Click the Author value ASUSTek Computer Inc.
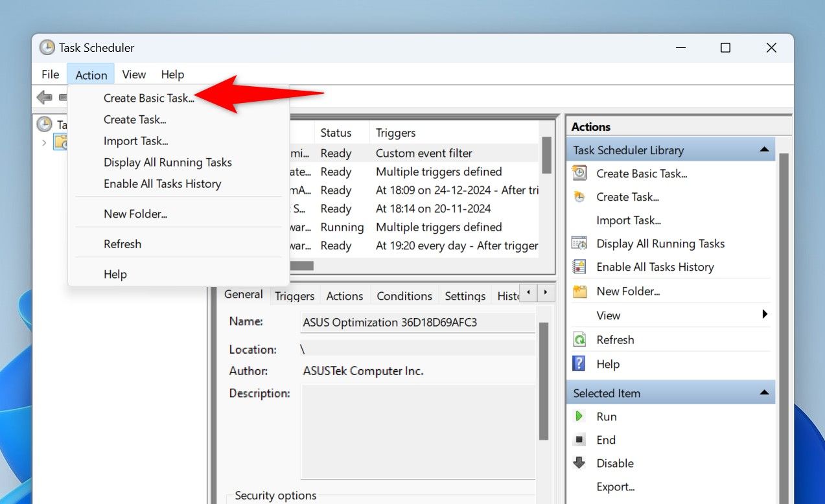Viewport: 825px width, 504px height. tap(363, 371)
